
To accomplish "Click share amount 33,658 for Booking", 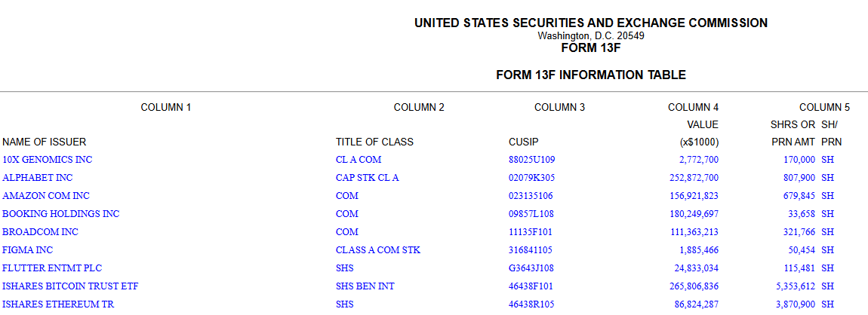I will coord(799,214).
